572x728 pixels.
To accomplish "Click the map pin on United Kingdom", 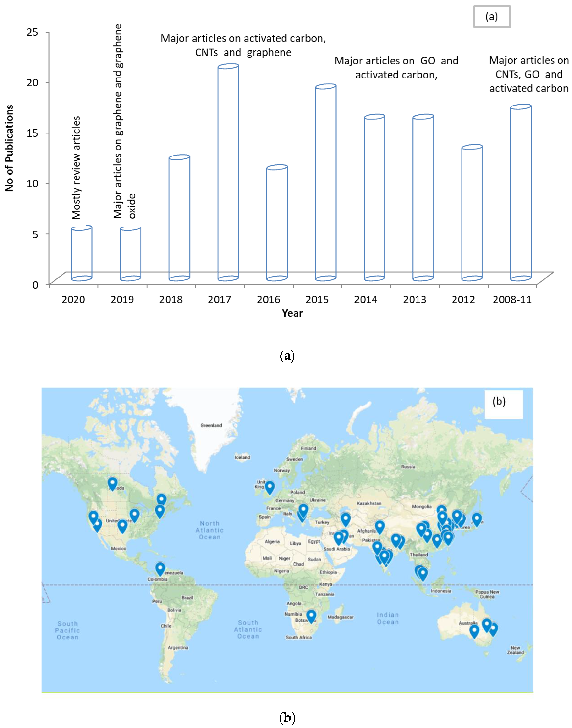I will tap(270, 487).
